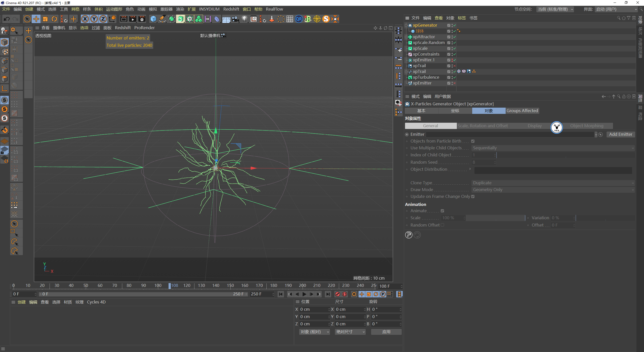Open the blue deformer bend icon

(217, 19)
